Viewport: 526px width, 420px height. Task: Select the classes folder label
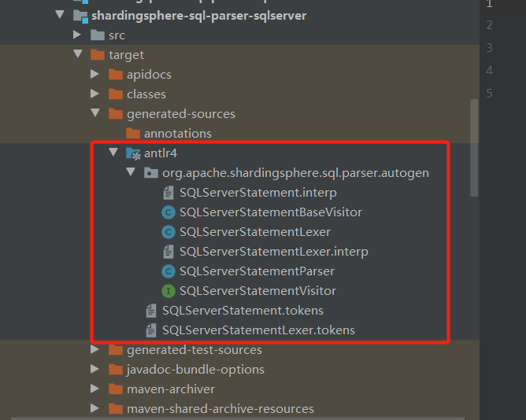[146, 94]
